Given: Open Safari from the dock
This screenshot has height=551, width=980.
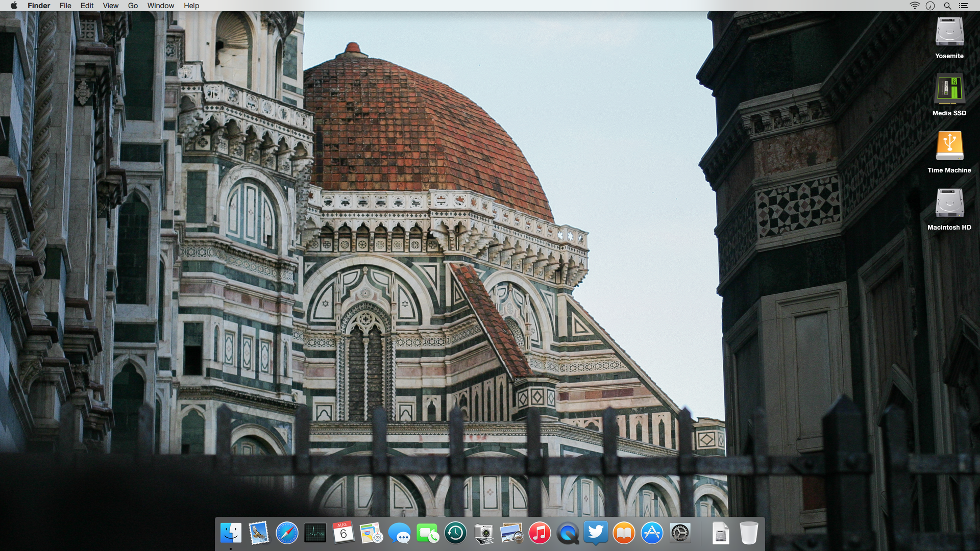Looking at the screenshot, I should click(x=287, y=534).
